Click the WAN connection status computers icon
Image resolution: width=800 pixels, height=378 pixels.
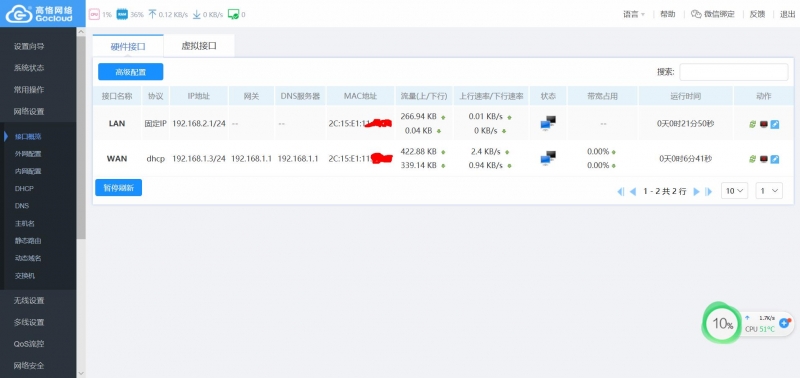pyautogui.click(x=548, y=158)
